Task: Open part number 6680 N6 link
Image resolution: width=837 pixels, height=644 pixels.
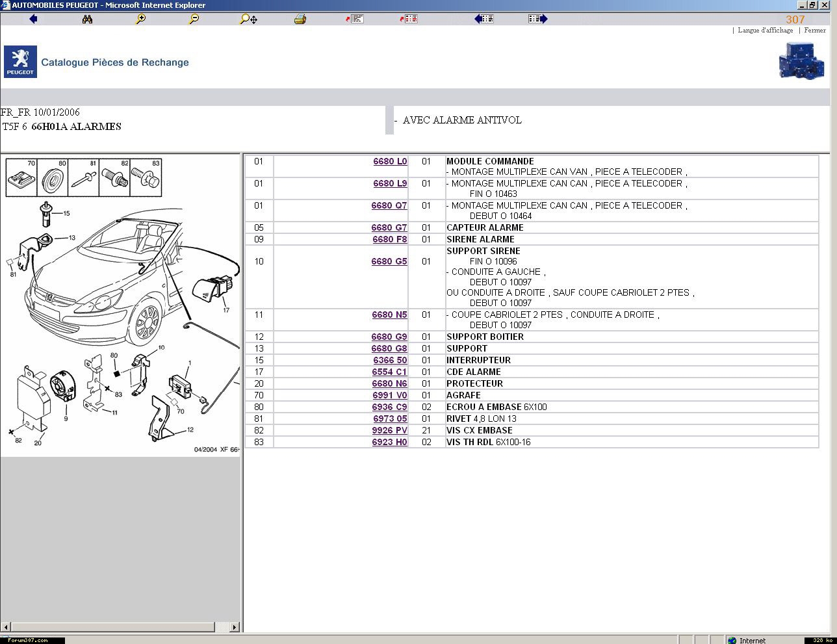Action: coord(389,383)
